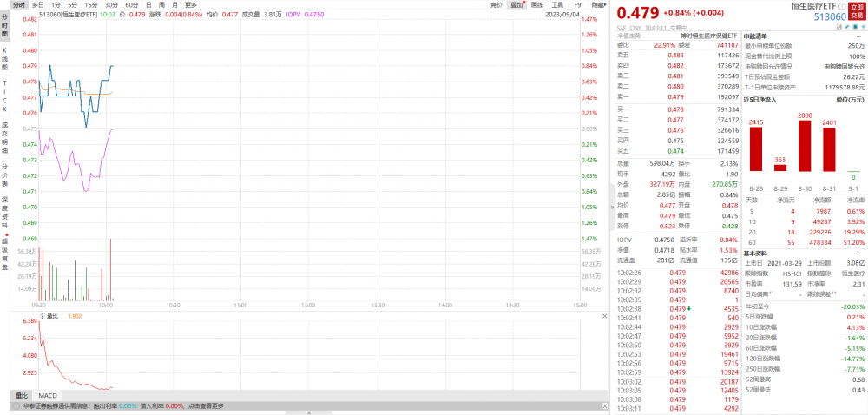
Task: Click 隐藏 arrow to hide side panel
Action: pos(598,4)
